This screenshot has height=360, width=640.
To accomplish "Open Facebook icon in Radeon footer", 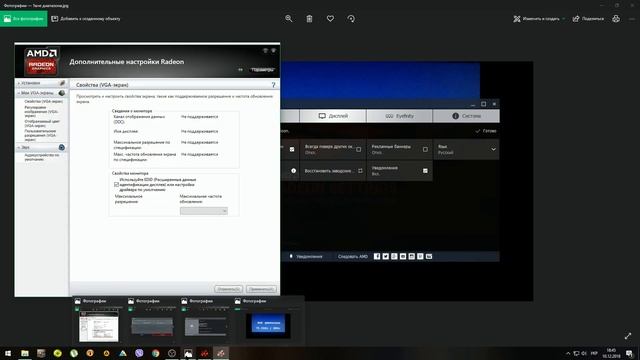I will click(x=377, y=256).
